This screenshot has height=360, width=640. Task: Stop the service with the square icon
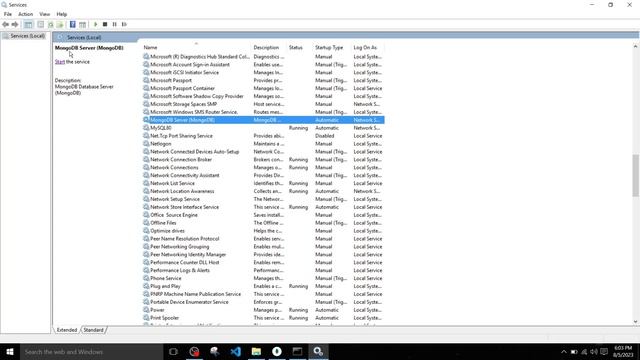pyautogui.click(x=105, y=24)
